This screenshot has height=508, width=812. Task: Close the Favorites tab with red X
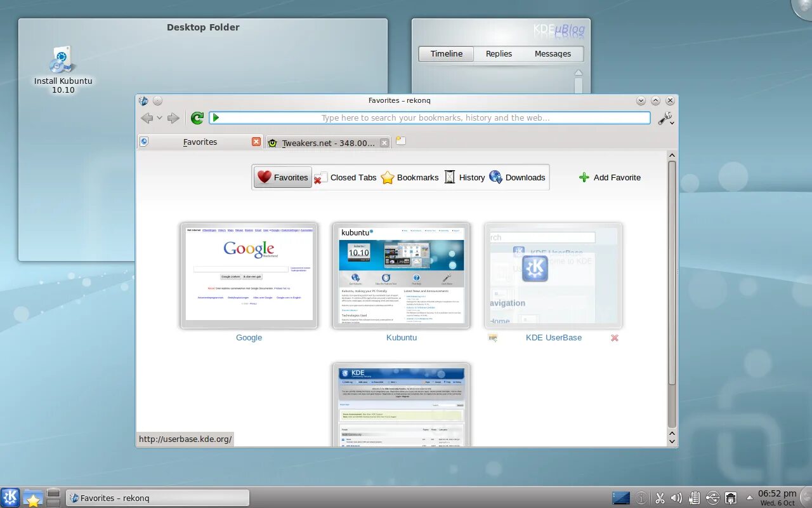(256, 142)
